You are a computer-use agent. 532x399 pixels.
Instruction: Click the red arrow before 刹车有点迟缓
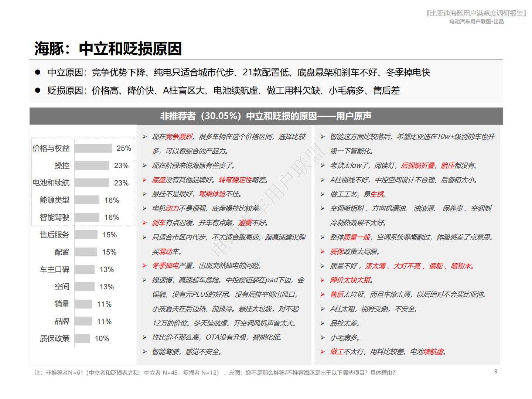tap(144, 223)
